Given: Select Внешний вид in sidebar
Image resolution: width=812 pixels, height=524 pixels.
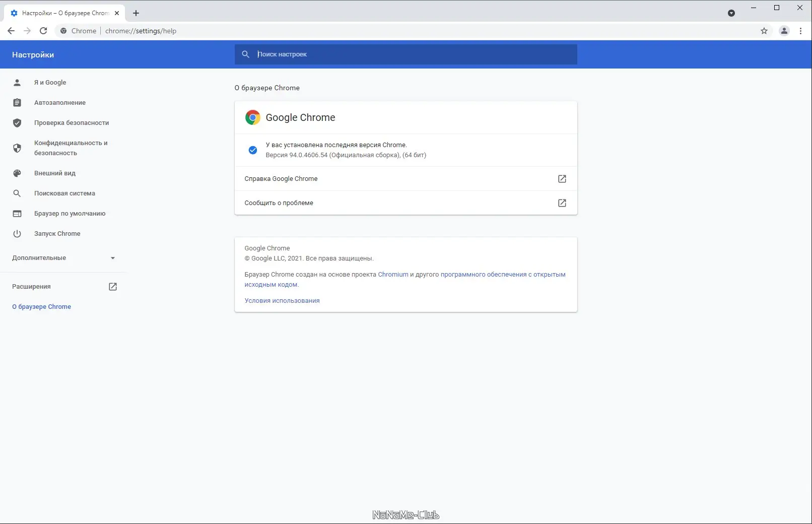Looking at the screenshot, I should pyautogui.click(x=55, y=173).
